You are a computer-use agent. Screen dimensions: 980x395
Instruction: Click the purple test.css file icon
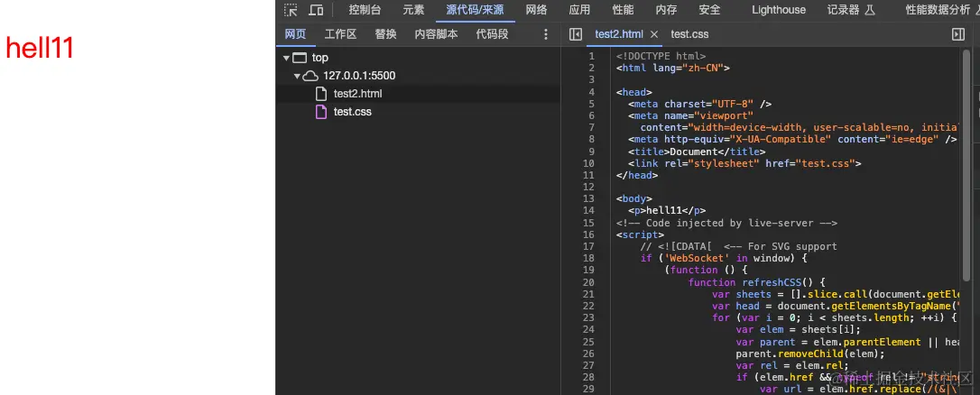(x=321, y=112)
